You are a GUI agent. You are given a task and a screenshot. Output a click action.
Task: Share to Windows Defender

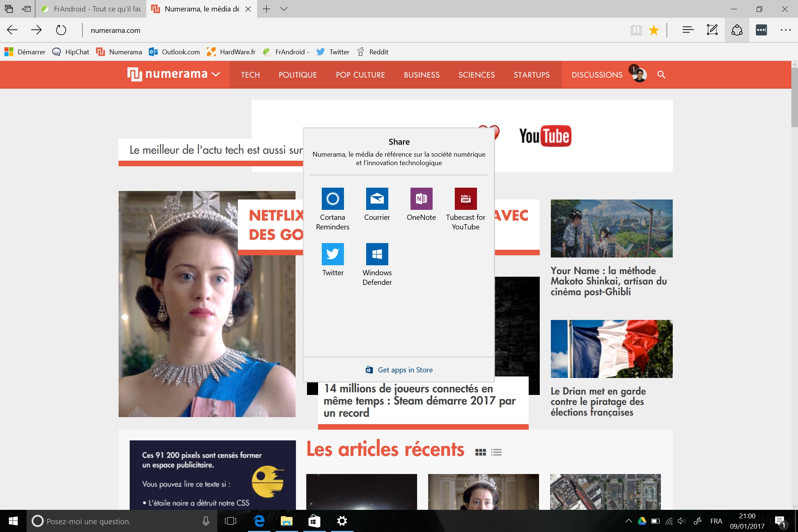[377, 265]
